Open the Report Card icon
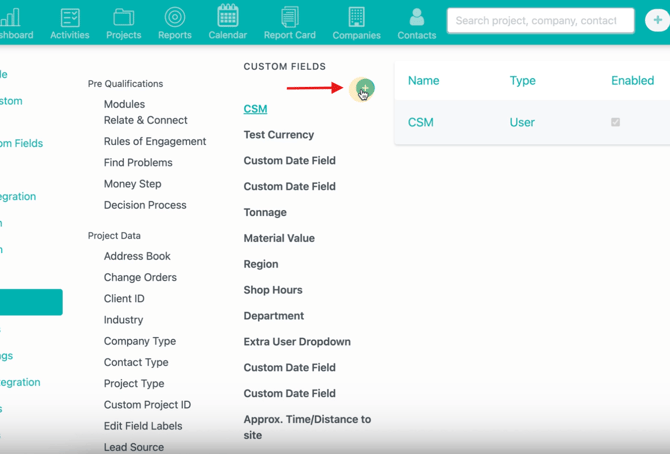The width and height of the screenshot is (670, 454). [290, 18]
